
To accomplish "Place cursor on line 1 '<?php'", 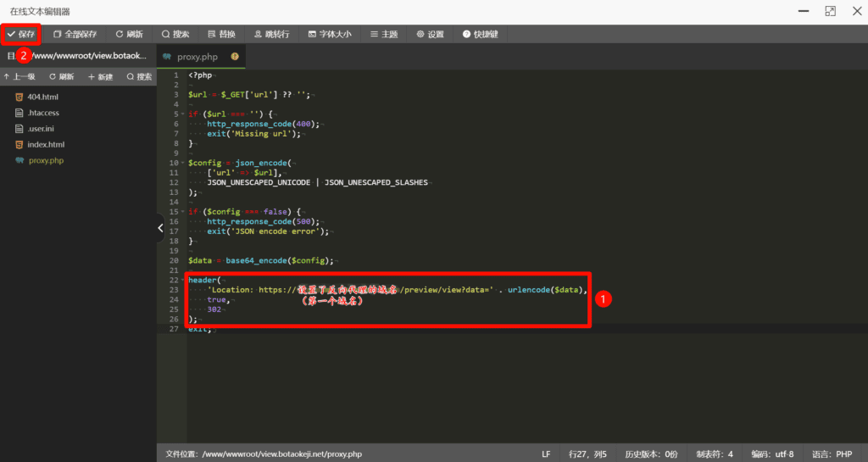I will tap(200, 75).
